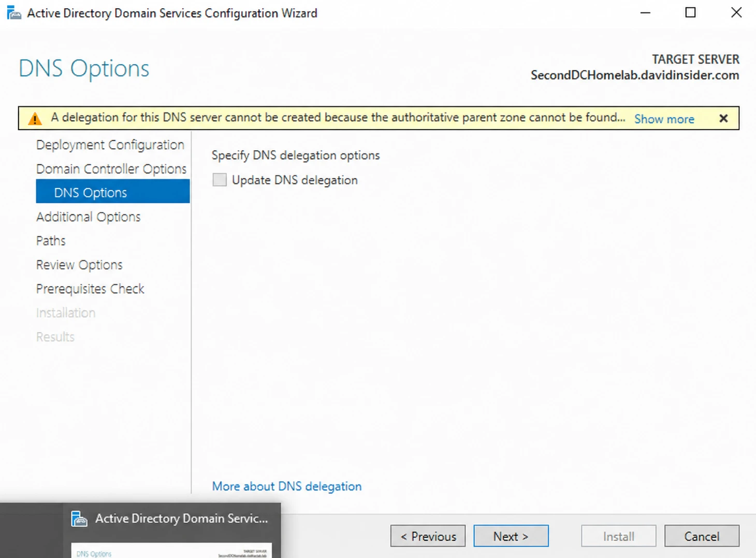Cancel the configuration wizard
The height and width of the screenshot is (558, 756).
pos(702,536)
